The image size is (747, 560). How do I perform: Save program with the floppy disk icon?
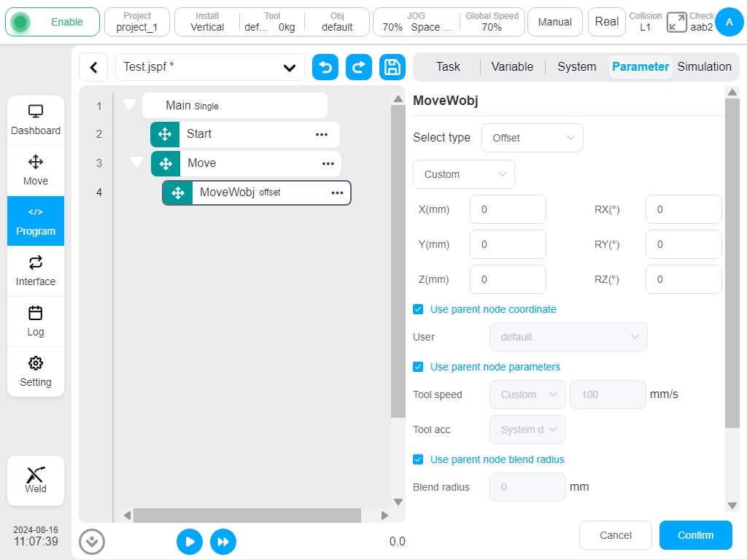(x=392, y=67)
